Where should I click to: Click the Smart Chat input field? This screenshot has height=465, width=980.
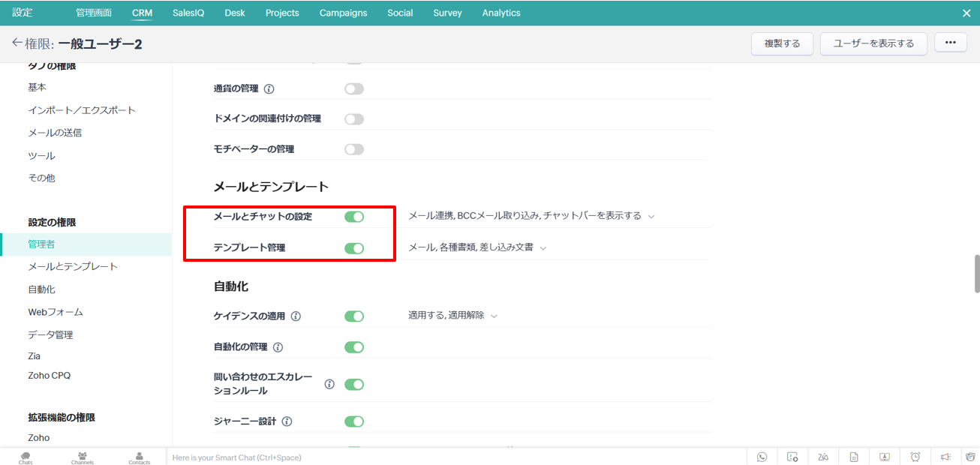pos(456,457)
